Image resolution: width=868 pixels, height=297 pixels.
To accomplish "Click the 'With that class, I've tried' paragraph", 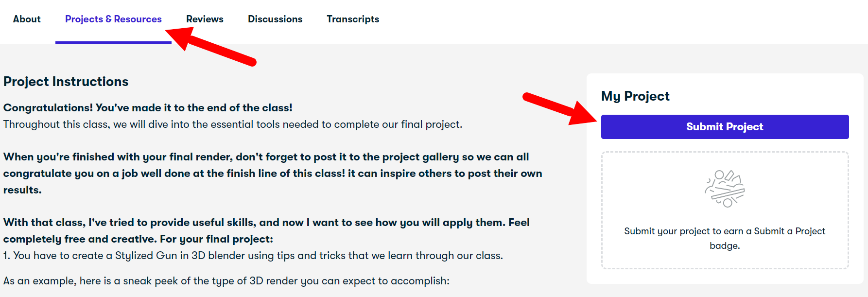I will point(266,230).
